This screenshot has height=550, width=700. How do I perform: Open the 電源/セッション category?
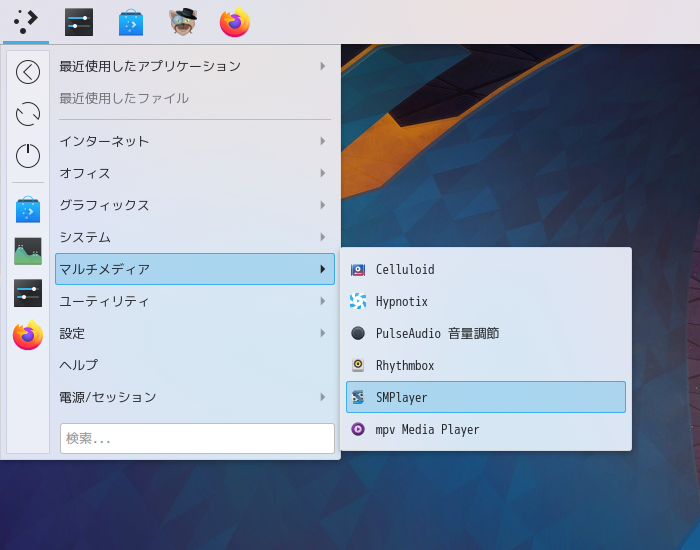click(195, 397)
